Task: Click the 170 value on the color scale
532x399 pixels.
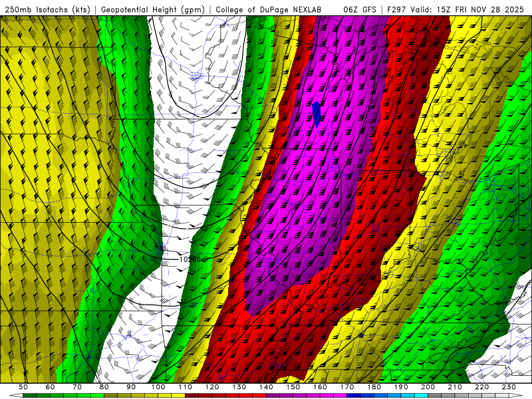Action: pos(346,387)
